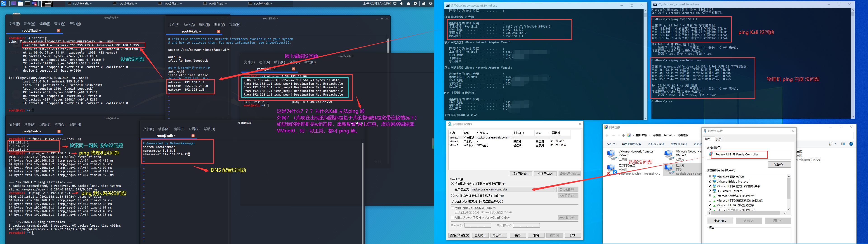Click the logout icon in Kali panel
Viewport: 868px width, 244px height.
click(431, 3)
